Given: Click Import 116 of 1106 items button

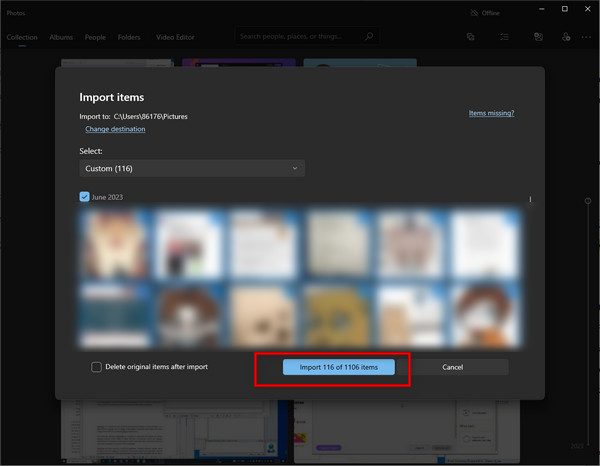Looking at the screenshot, I should pyautogui.click(x=339, y=367).
